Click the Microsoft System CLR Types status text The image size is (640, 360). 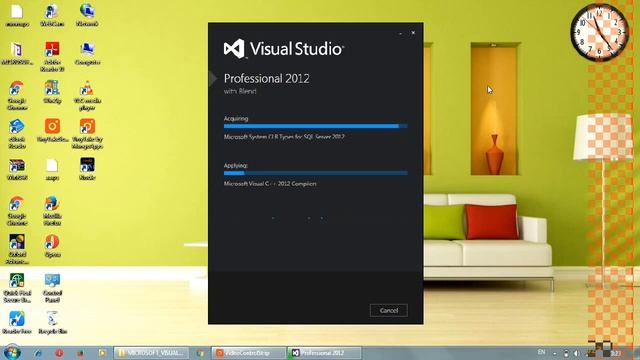tap(284, 137)
